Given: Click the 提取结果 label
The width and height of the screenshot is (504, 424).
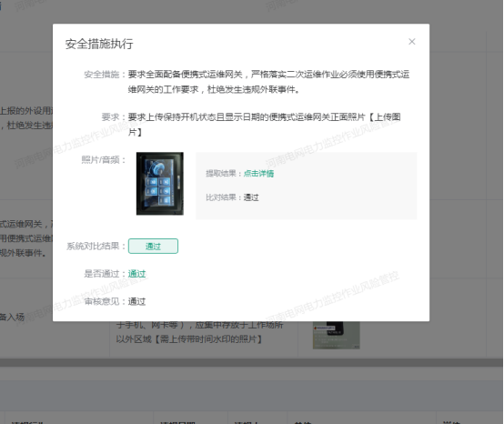Looking at the screenshot, I should point(224,174).
